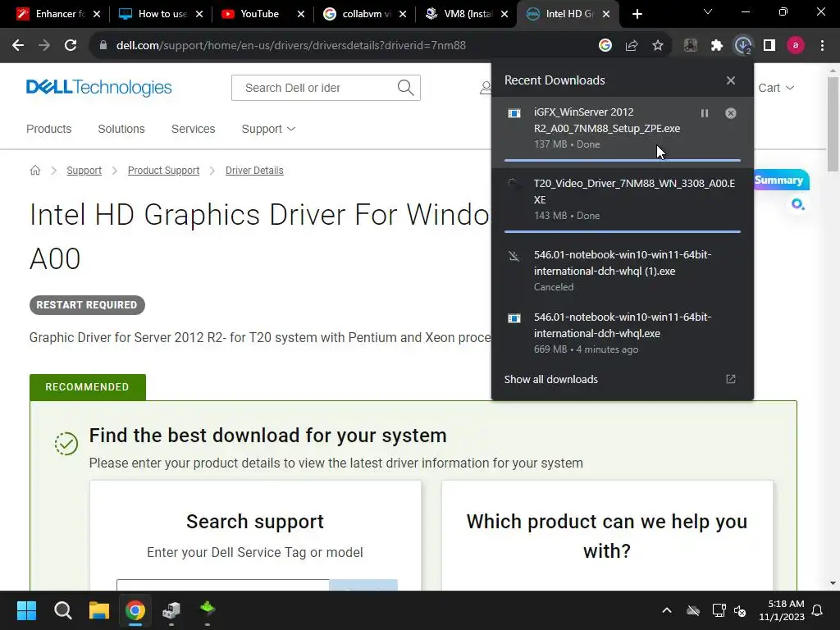This screenshot has width=840, height=630.
Task: Click Show all downloads
Action: (550, 379)
